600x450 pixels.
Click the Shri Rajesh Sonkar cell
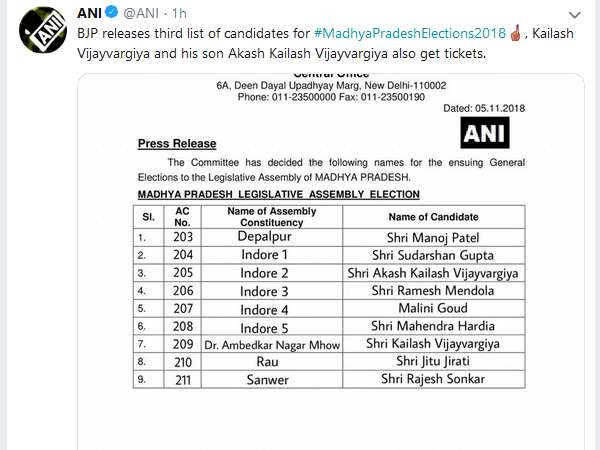point(433,380)
